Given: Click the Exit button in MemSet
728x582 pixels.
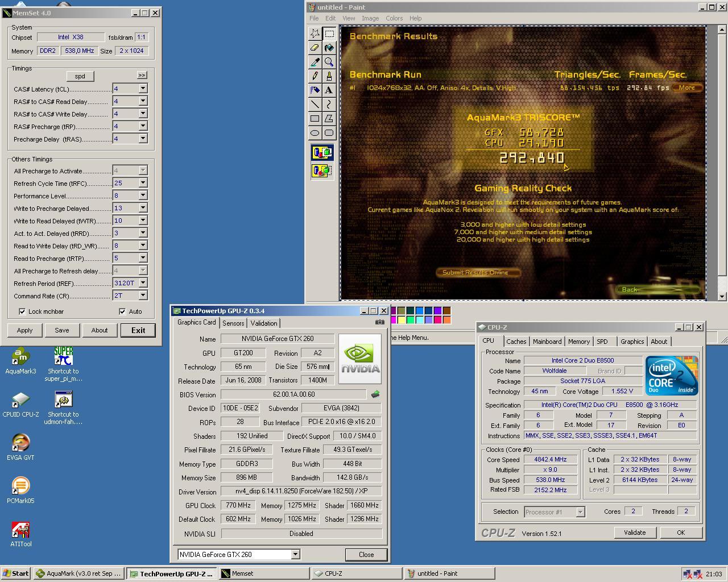Looking at the screenshot, I should click(138, 330).
